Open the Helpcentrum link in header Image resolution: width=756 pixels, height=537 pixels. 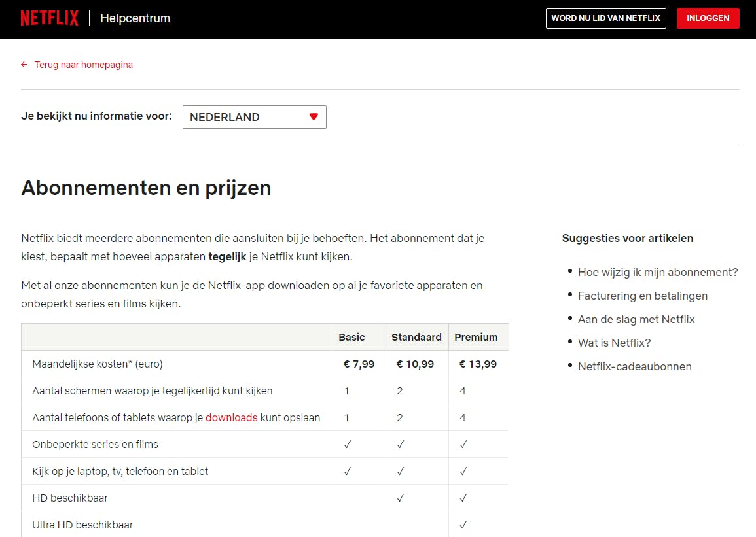click(x=135, y=18)
